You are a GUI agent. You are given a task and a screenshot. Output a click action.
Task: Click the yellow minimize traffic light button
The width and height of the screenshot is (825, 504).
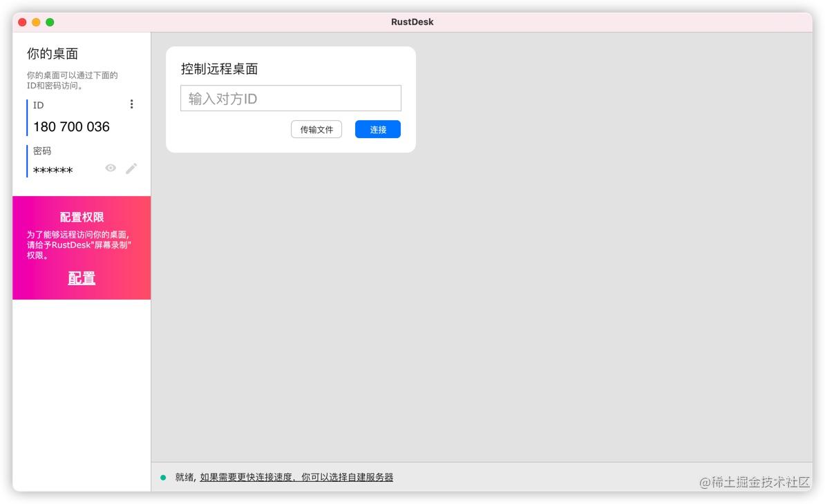coord(36,21)
